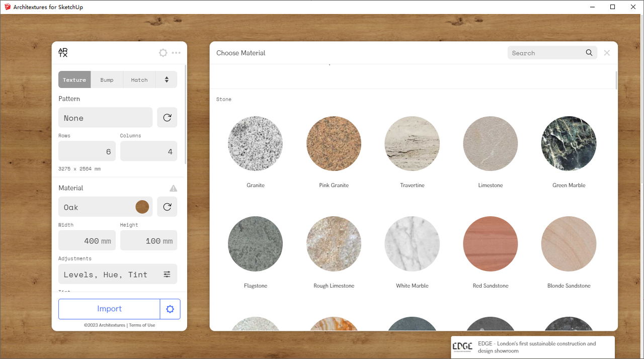Select the Blonde Sandstone material thumbnail

[569, 244]
